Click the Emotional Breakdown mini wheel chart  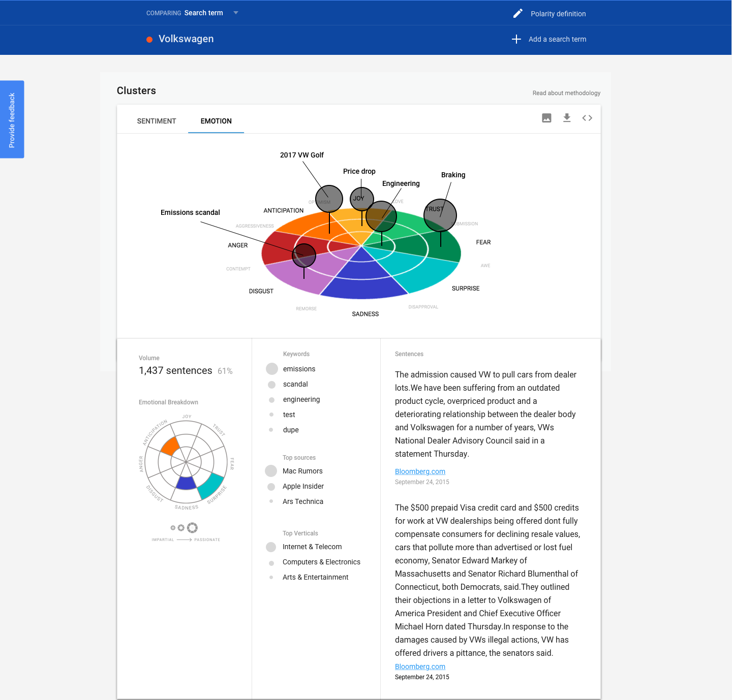(186, 462)
